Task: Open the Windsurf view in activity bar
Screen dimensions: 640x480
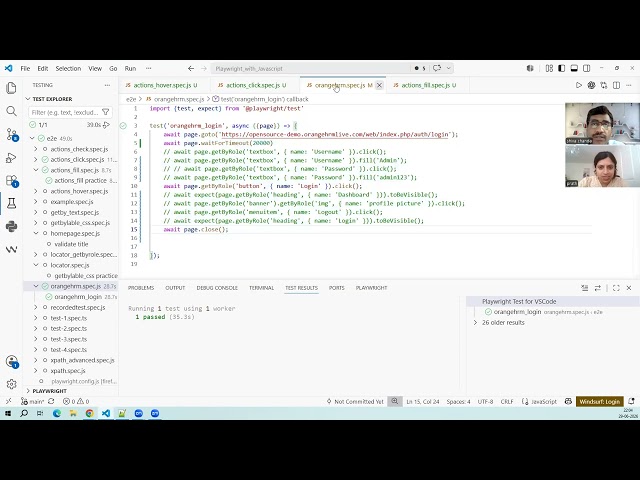Action: [11, 249]
